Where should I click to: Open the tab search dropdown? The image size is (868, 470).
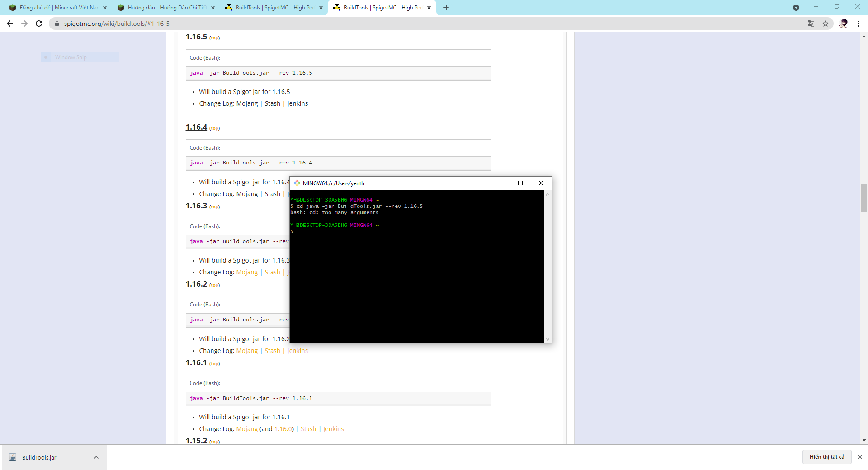[x=796, y=8]
